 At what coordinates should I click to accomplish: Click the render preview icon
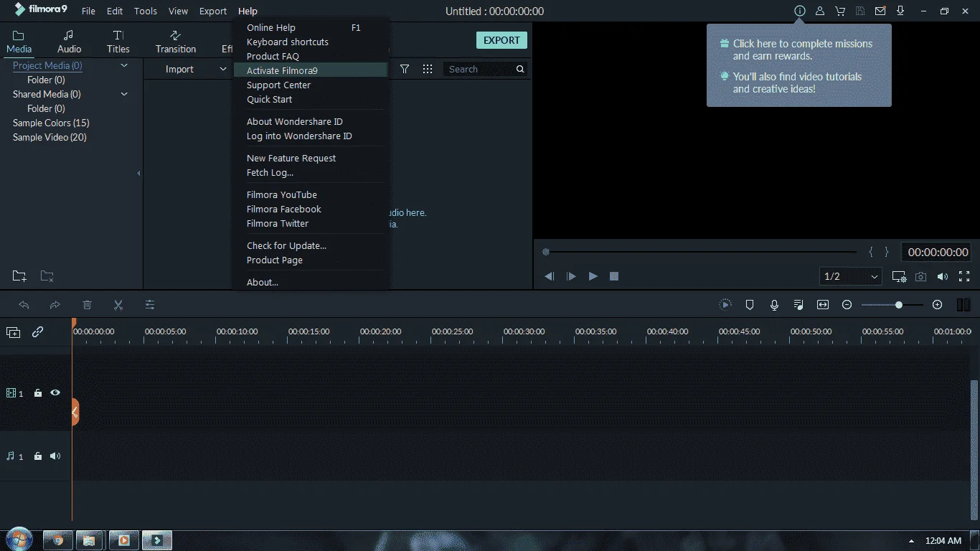click(x=725, y=305)
